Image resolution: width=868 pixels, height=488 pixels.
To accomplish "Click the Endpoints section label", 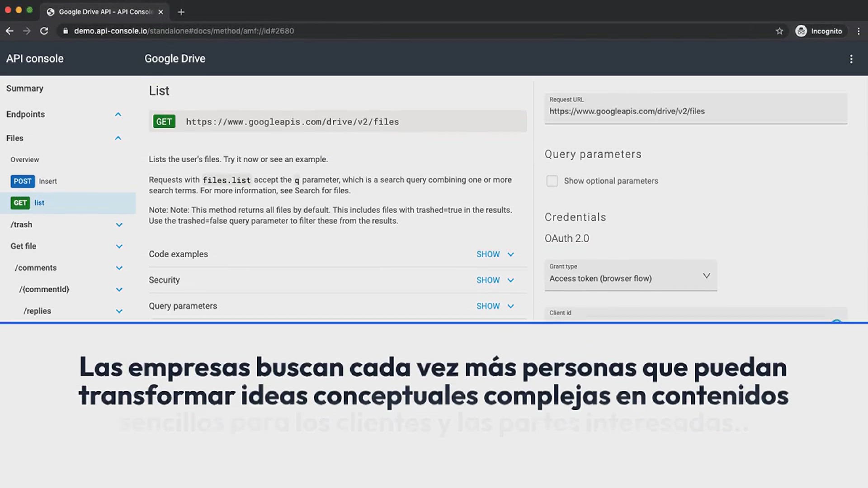I will 26,114.
